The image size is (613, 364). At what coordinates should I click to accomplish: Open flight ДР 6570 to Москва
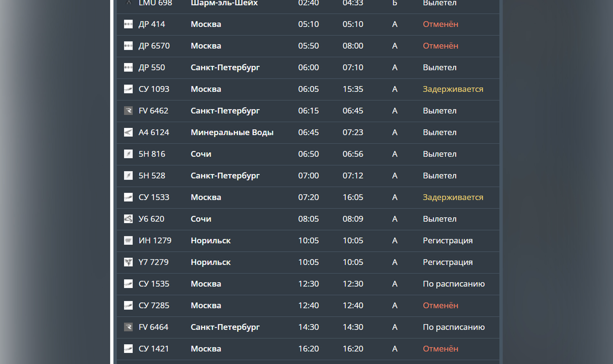[x=154, y=46]
